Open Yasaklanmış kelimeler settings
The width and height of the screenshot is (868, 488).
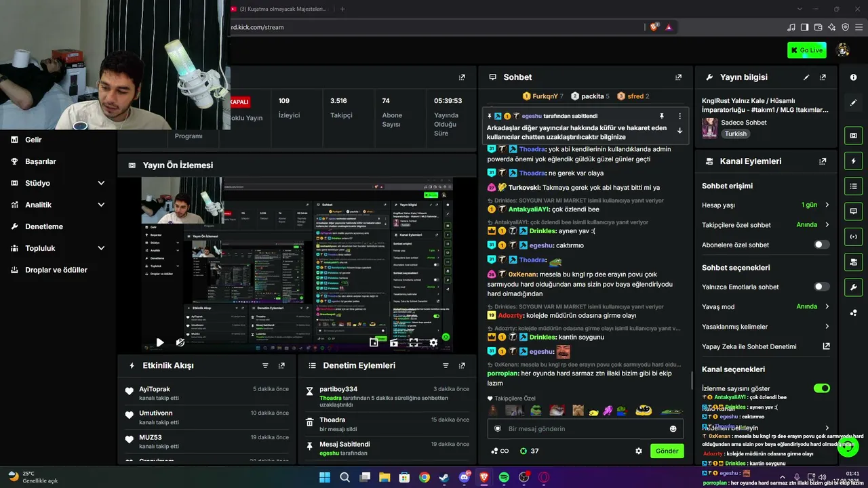(x=766, y=327)
